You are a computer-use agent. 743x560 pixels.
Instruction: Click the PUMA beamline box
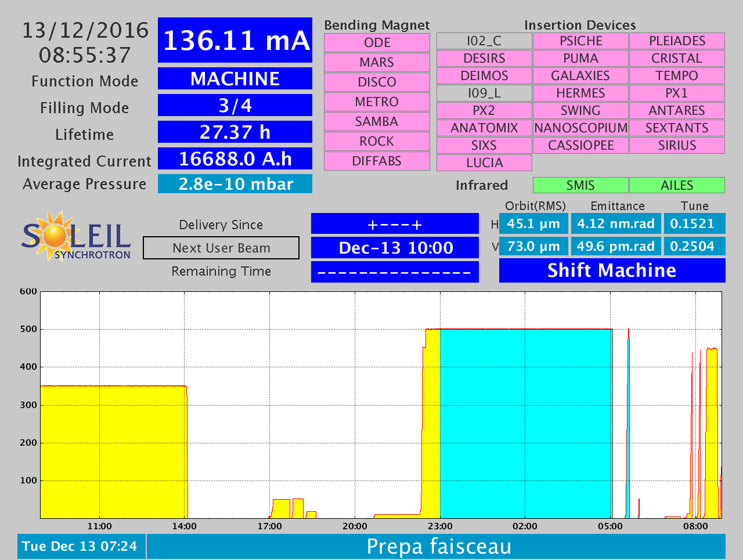tap(580, 58)
